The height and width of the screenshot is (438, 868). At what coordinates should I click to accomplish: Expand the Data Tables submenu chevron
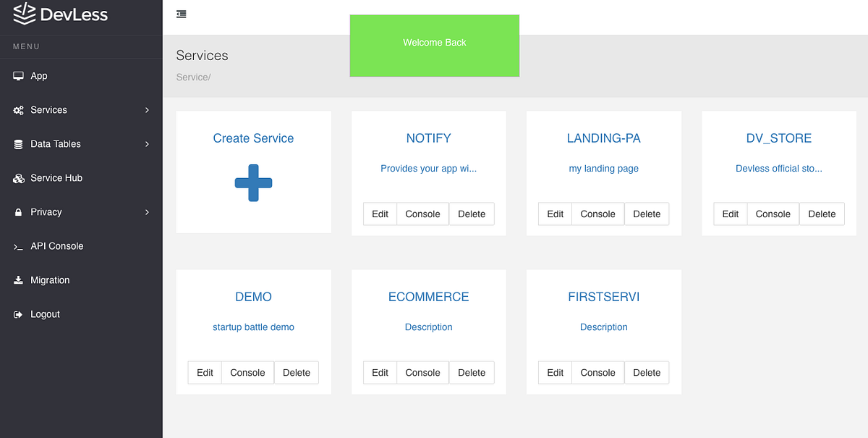click(x=148, y=143)
